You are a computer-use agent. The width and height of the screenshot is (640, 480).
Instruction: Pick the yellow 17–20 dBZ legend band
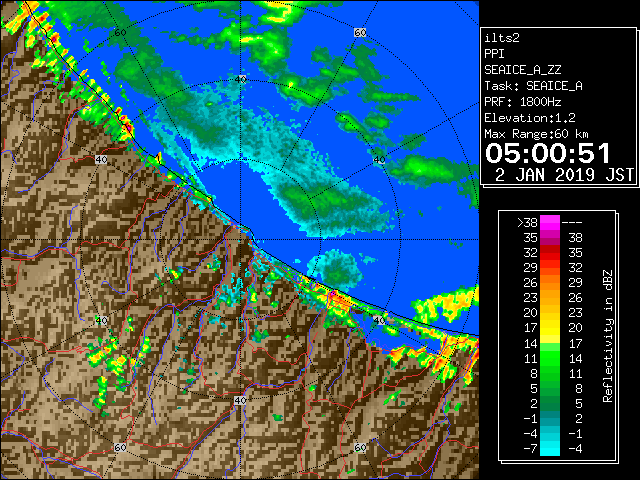point(550,328)
